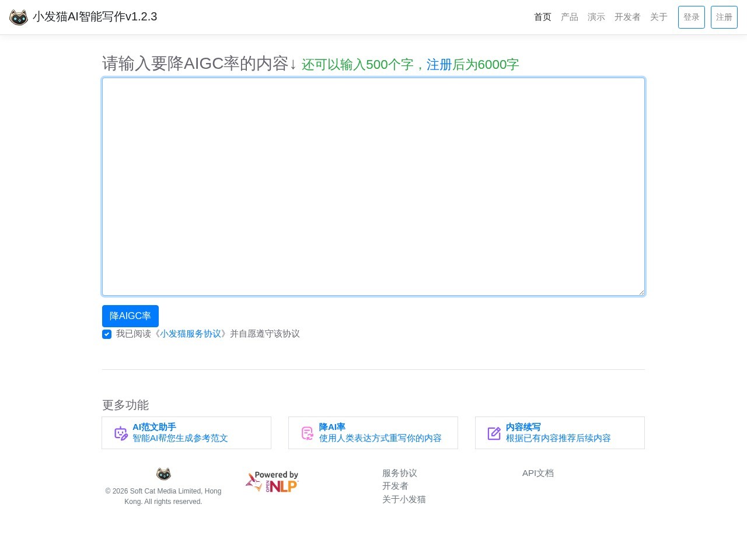Open the footer 开发者 link
Image resolution: width=747 pixels, height=560 pixels.
tap(395, 486)
